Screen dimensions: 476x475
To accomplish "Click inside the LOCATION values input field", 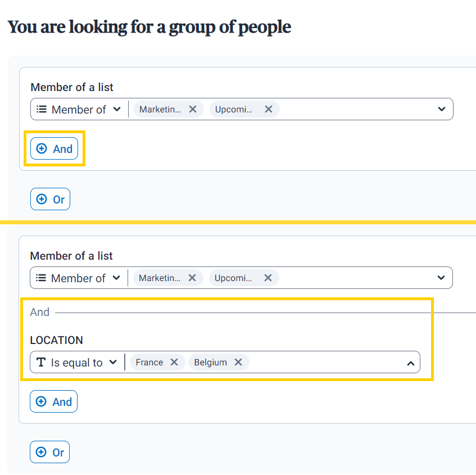I will click(x=327, y=362).
